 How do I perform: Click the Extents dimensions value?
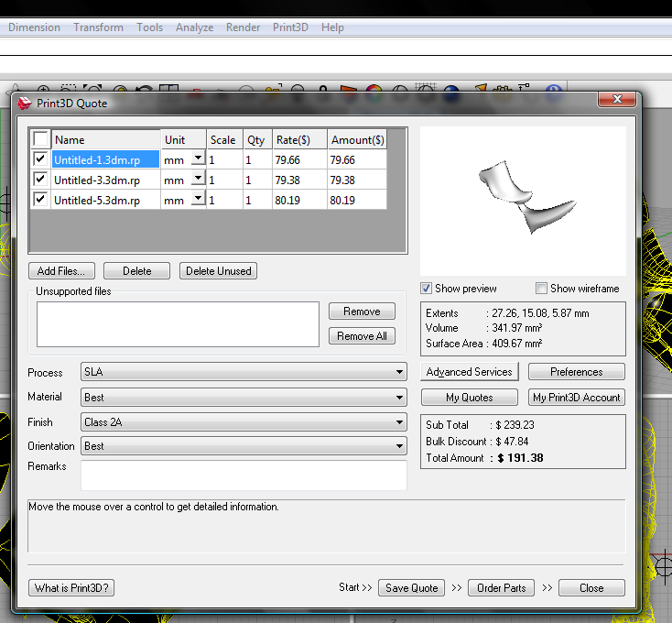pyautogui.click(x=540, y=313)
